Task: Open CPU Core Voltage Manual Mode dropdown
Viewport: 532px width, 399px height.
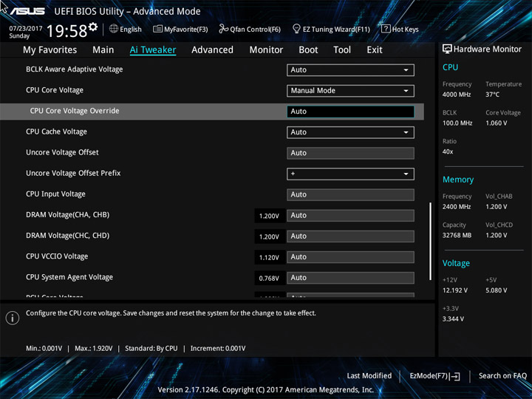Action: click(x=350, y=91)
